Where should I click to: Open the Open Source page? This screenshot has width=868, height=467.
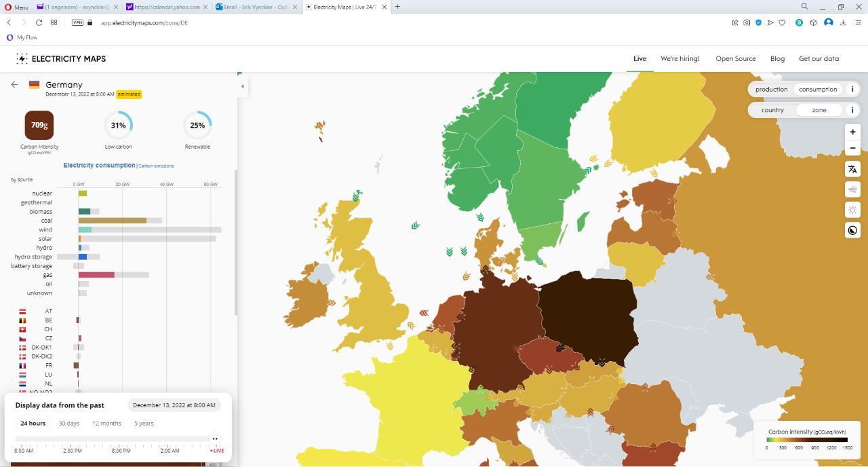(736, 58)
